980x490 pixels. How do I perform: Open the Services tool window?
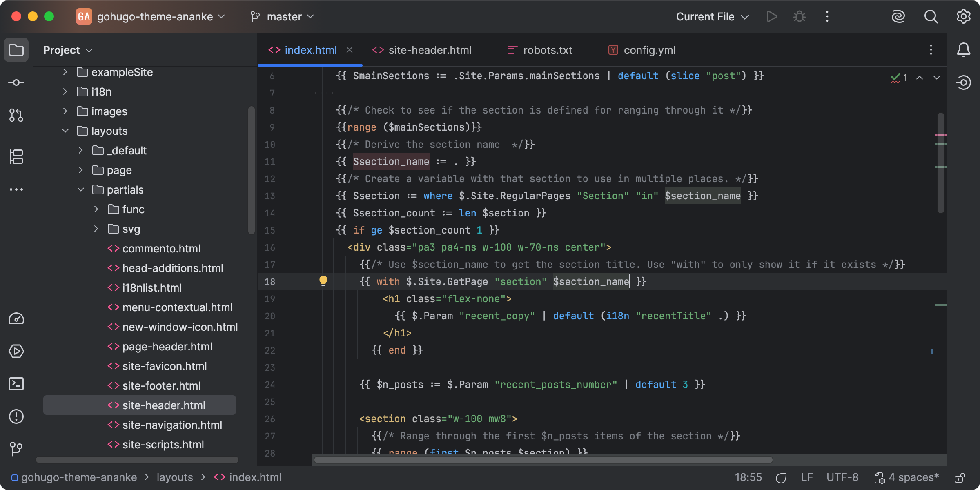[x=16, y=351]
